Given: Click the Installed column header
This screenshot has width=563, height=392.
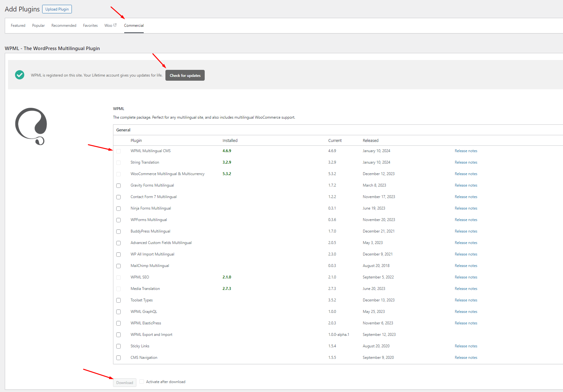Looking at the screenshot, I should pyautogui.click(x=230, y=141).
